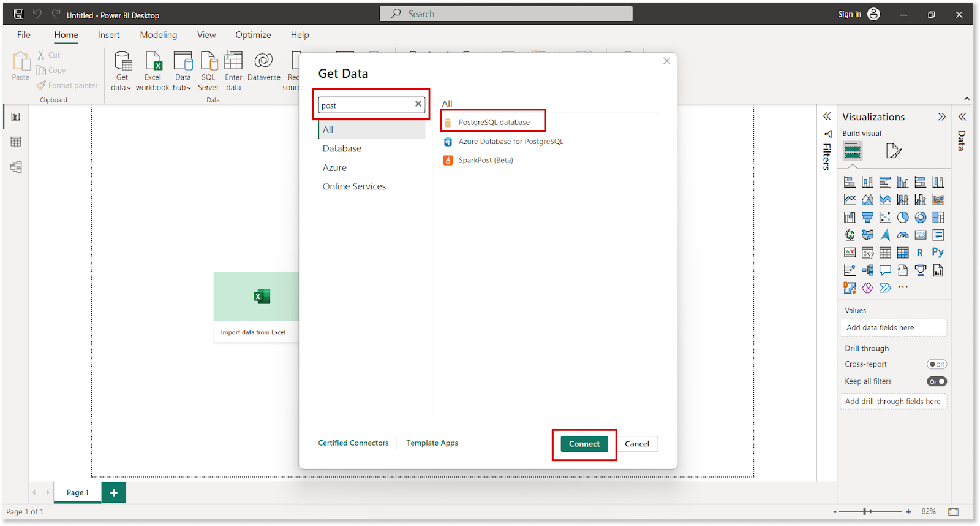Screen dimensions: 980x526
Task: Click the zoom slider handle
Action: point(864,511)
